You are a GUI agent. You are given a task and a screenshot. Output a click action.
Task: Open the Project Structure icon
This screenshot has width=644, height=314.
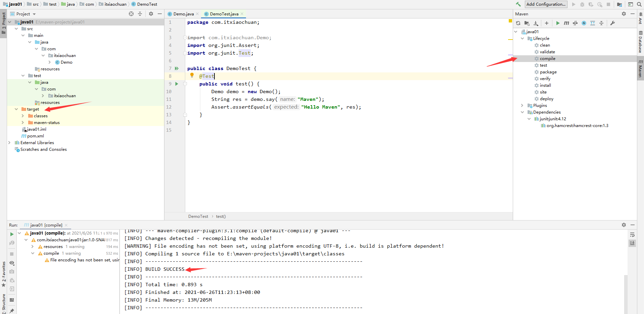pyautogui.click(x=620, y=4)
